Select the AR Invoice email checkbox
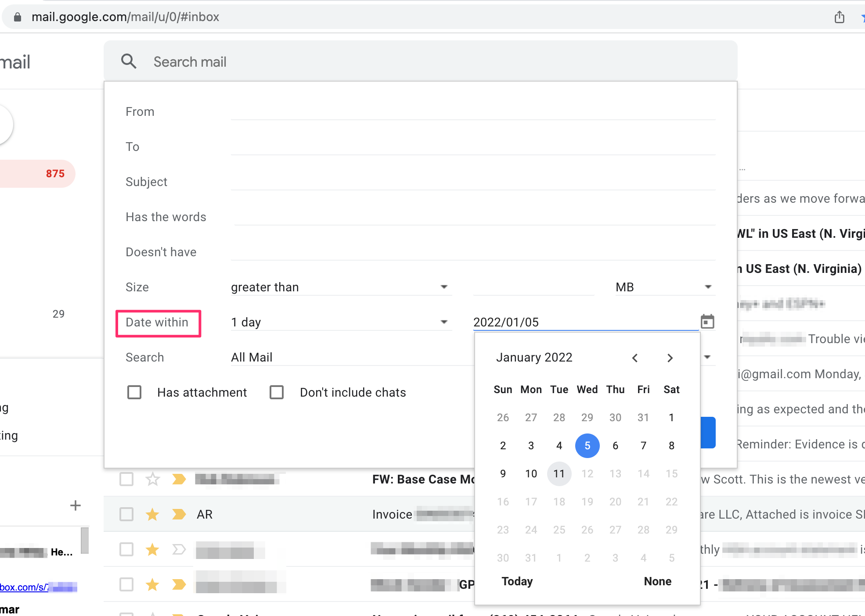This screenshot has width=865, height=616. point(126,514)
